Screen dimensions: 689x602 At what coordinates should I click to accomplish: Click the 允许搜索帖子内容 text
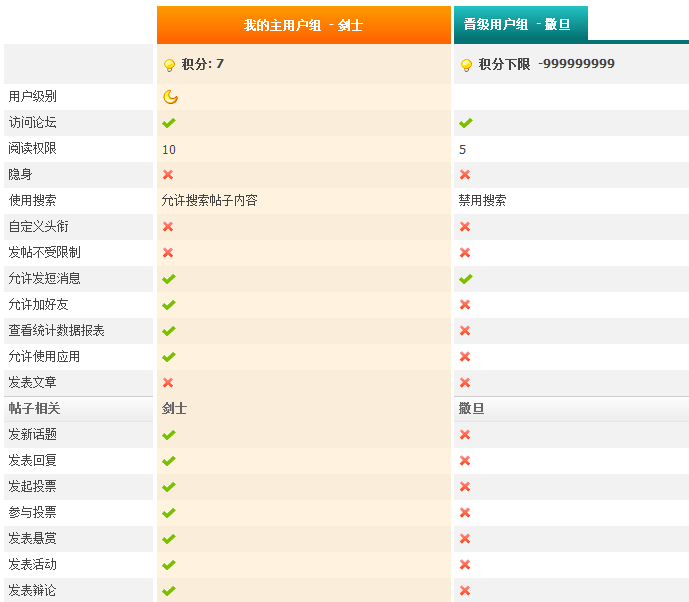(209, 200)
